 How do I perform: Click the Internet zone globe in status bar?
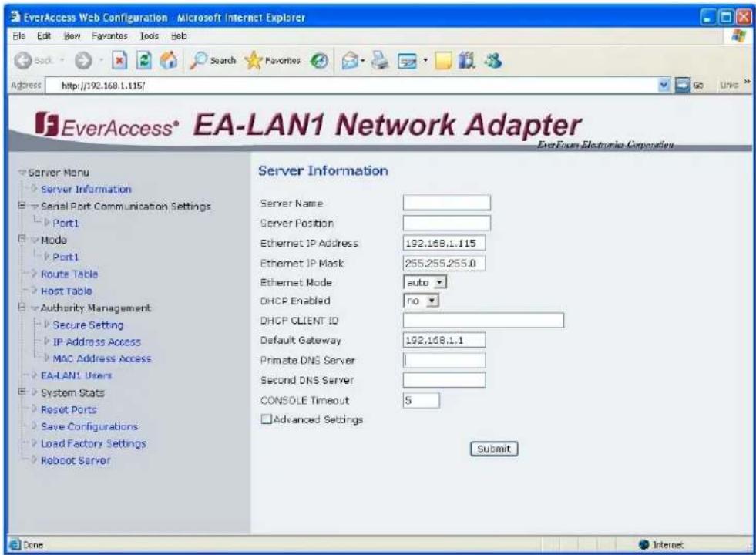point(643,545)
